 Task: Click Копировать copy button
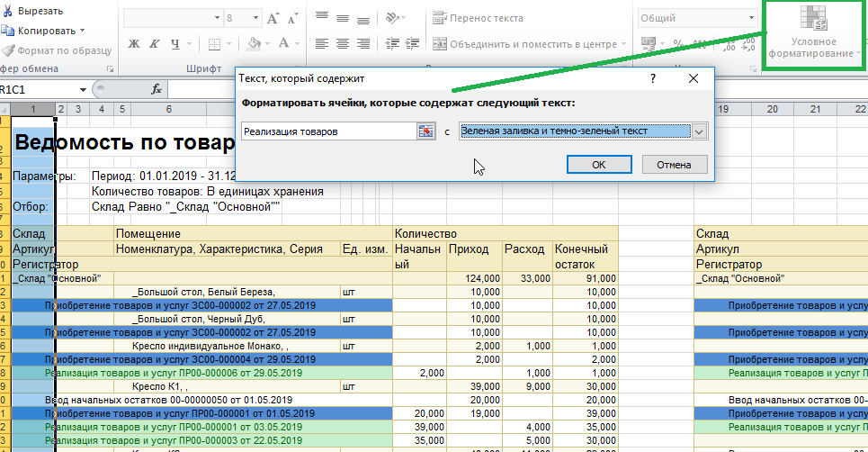39,31
